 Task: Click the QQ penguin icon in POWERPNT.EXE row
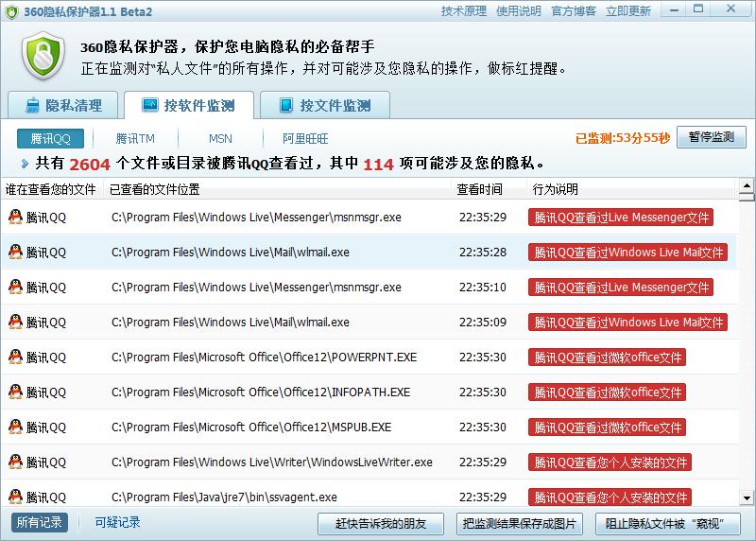click(15, 357)
